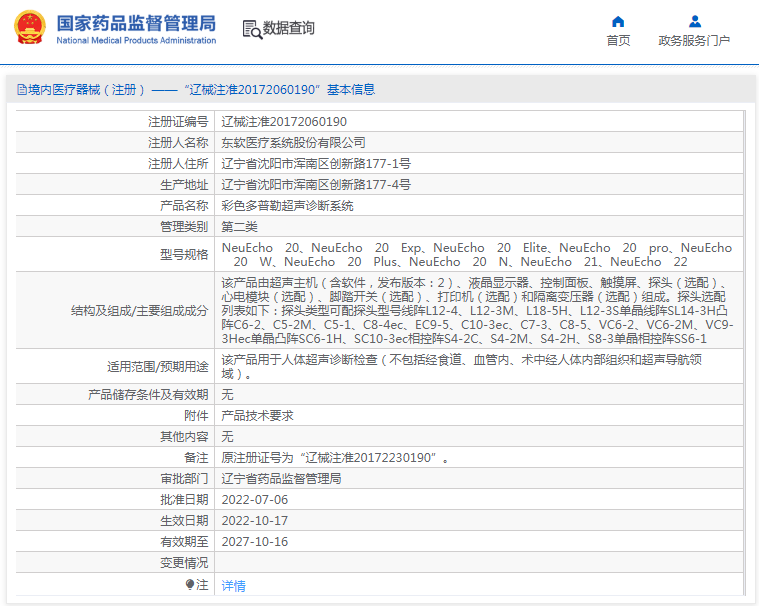The width and height of the screenshot is (759, 606).
Task: Open 政务服务门户 user icon
Action: pyautogui.click(x=695, y=21)
